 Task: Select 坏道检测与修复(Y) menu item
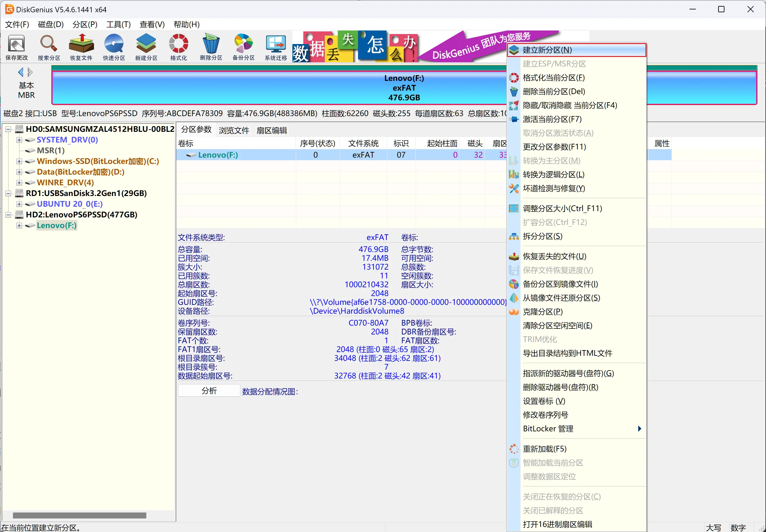click(576, 188)
